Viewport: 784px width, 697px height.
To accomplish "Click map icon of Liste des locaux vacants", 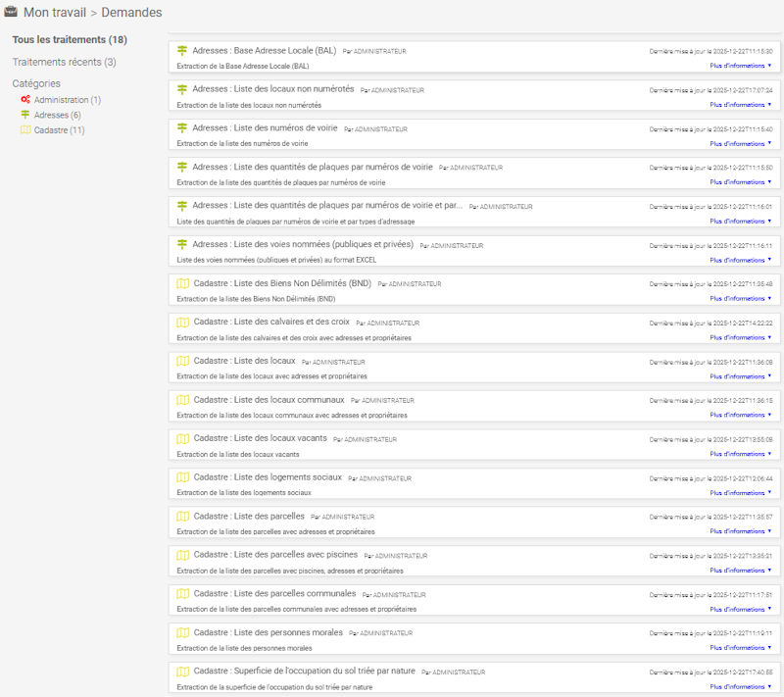I will pyautogui.click(x=182, y=438).
